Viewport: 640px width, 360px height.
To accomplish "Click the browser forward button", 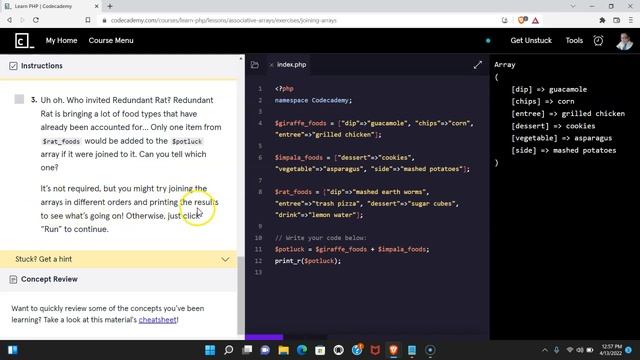I will pos(22,20).
